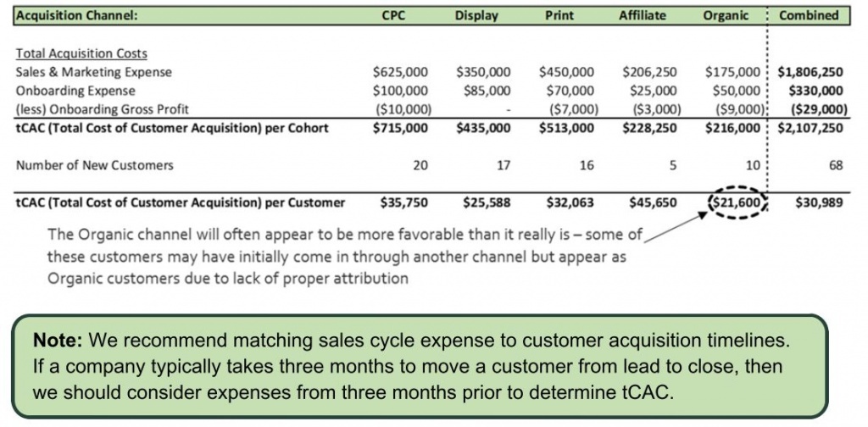Select the Combined column header

[809, 15]
